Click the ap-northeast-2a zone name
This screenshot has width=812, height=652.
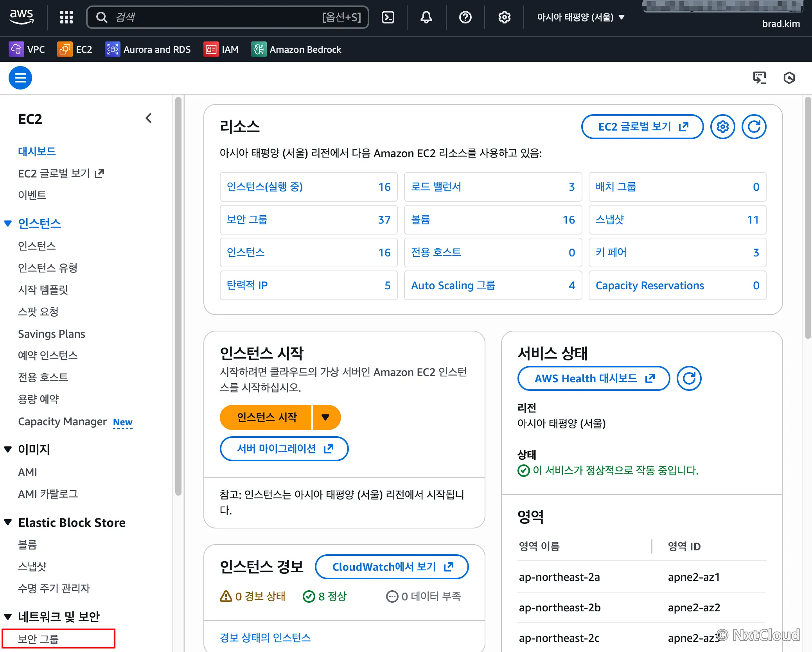pos(559,577)
